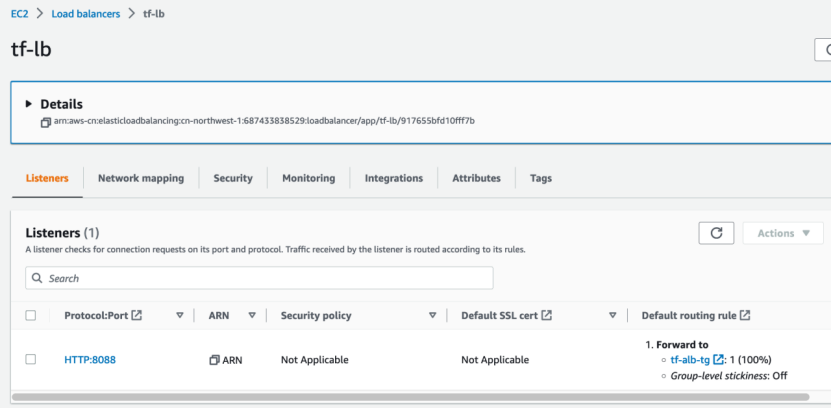Open the Integrations tab
Screen dimensions: 831x409
coord(394,178)
